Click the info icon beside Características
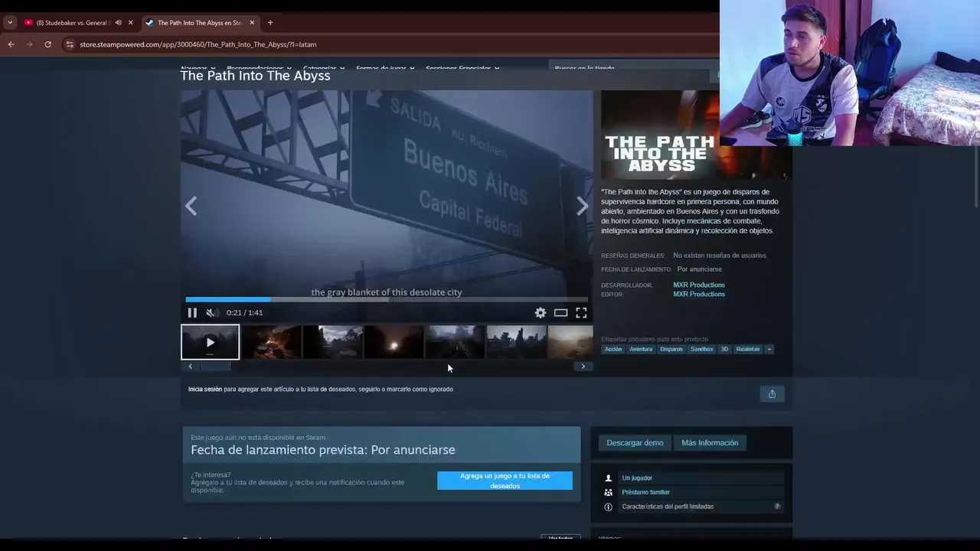Image resolution: width=980 pixels, height=551 pixels. coord(609,507)
